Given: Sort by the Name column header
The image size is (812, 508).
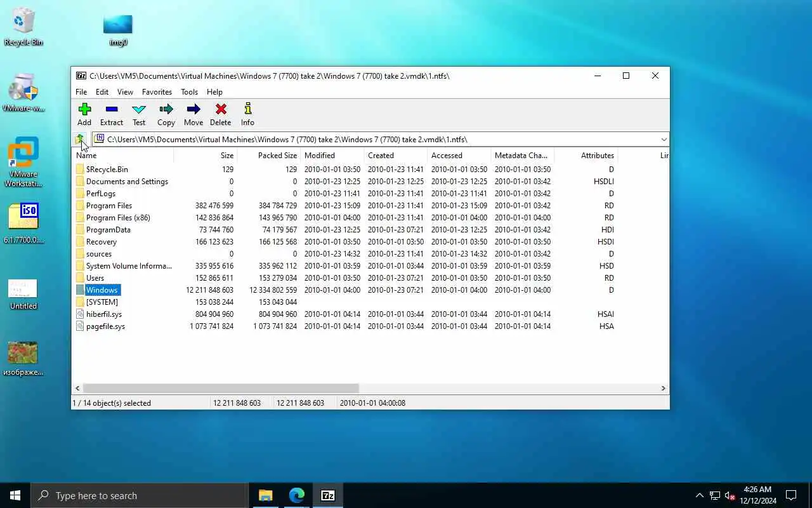Looking at the screenshot, I should (x=123, y=156).
